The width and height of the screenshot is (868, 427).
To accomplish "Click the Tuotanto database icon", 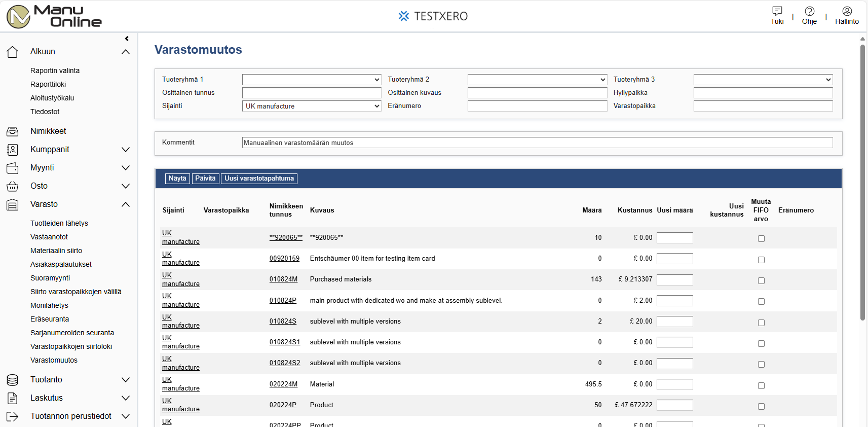I will (x=13, y=380).
